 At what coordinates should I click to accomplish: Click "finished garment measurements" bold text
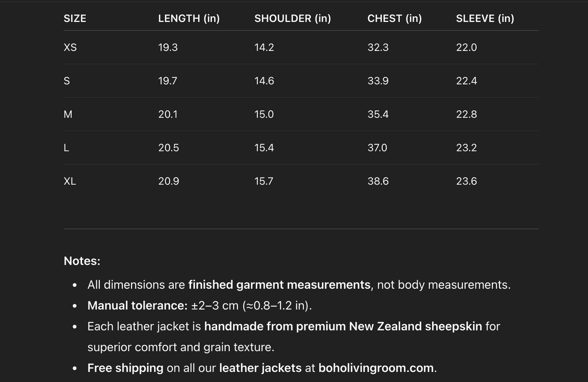(x=279, y=284)
